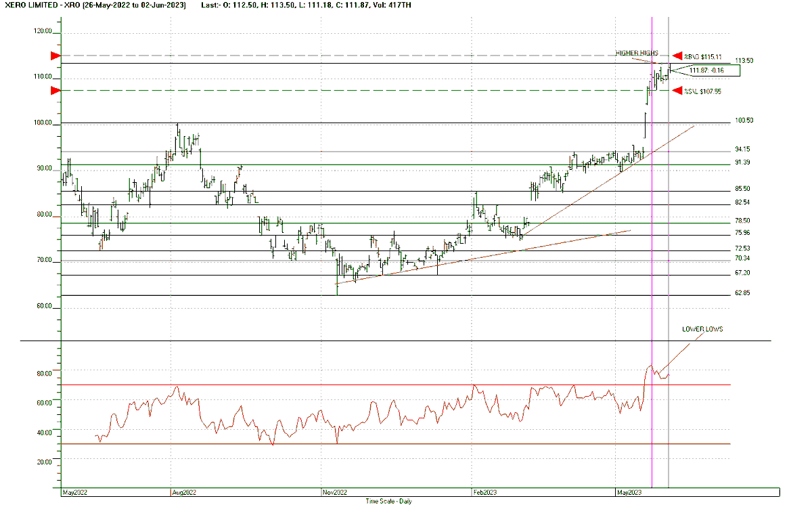Select the 85.50 level label
Viewport: 812px width, 505px height.
[x=742, y=189]
